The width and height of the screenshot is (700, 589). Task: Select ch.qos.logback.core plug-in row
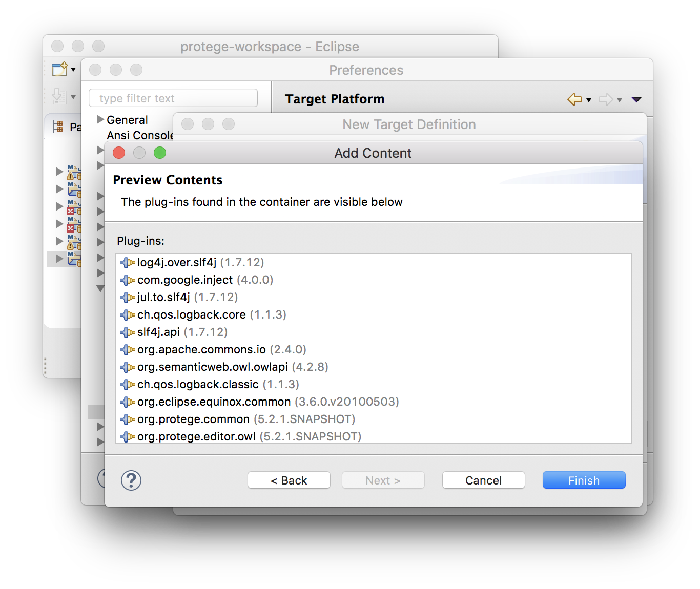pyautogui.click(x=374, y=315)
